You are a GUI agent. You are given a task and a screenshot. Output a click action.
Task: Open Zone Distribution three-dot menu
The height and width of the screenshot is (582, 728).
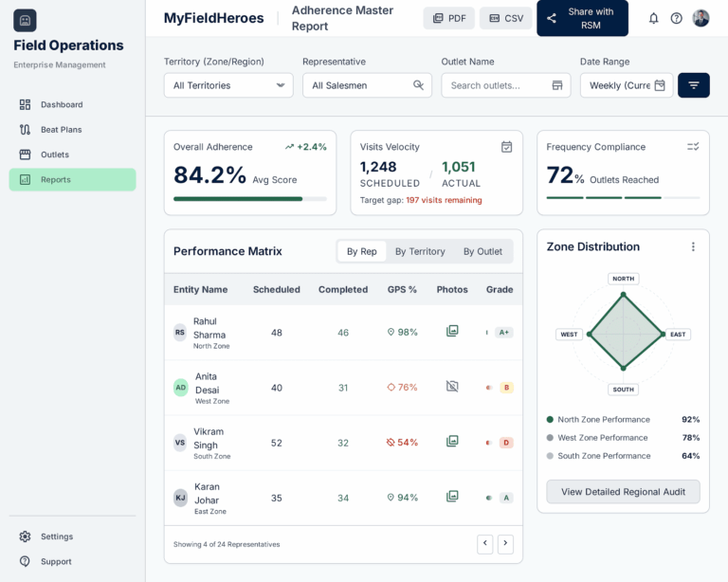pyautogui.click(x=693, y=246)
